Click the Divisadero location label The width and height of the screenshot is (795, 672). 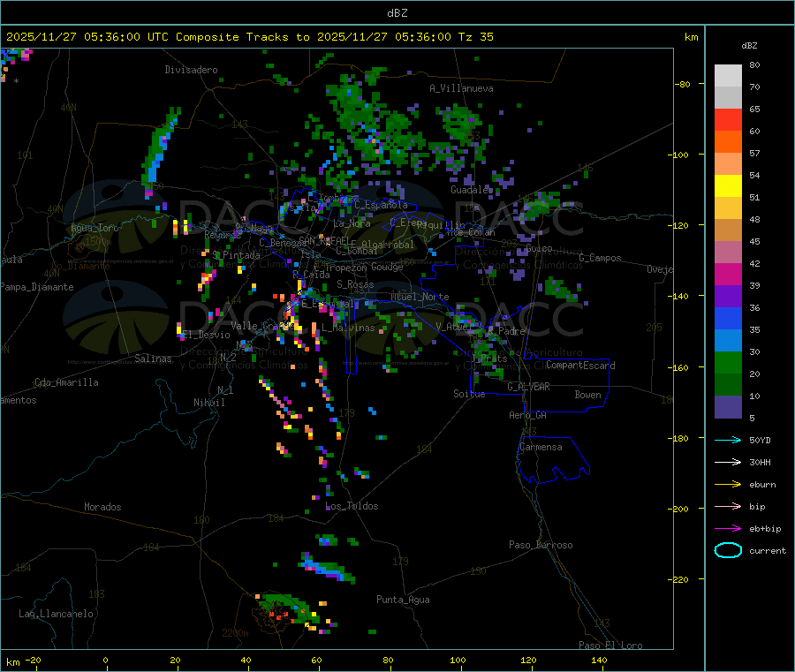[x=191, y=70]
